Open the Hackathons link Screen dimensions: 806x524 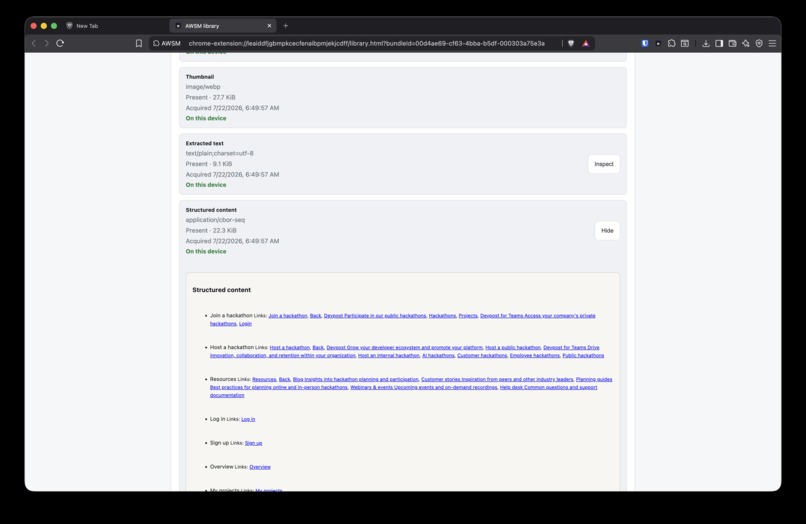point(442,316)
